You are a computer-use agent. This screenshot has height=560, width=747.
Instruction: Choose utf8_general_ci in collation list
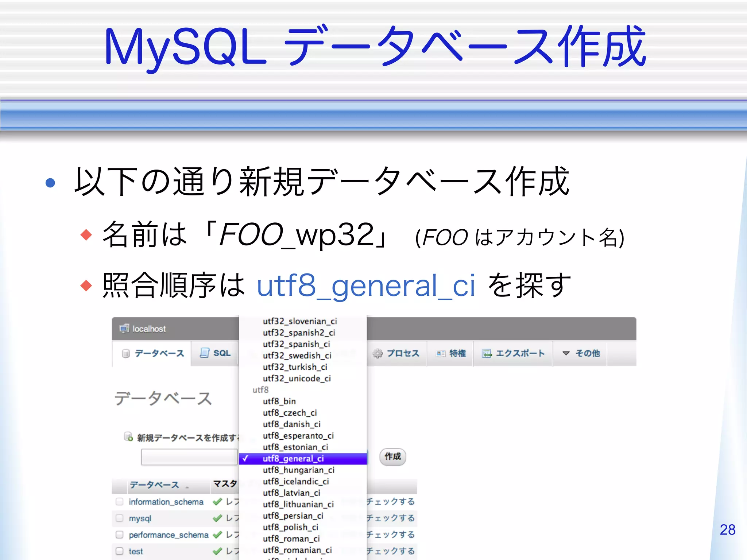click(293, 459)
